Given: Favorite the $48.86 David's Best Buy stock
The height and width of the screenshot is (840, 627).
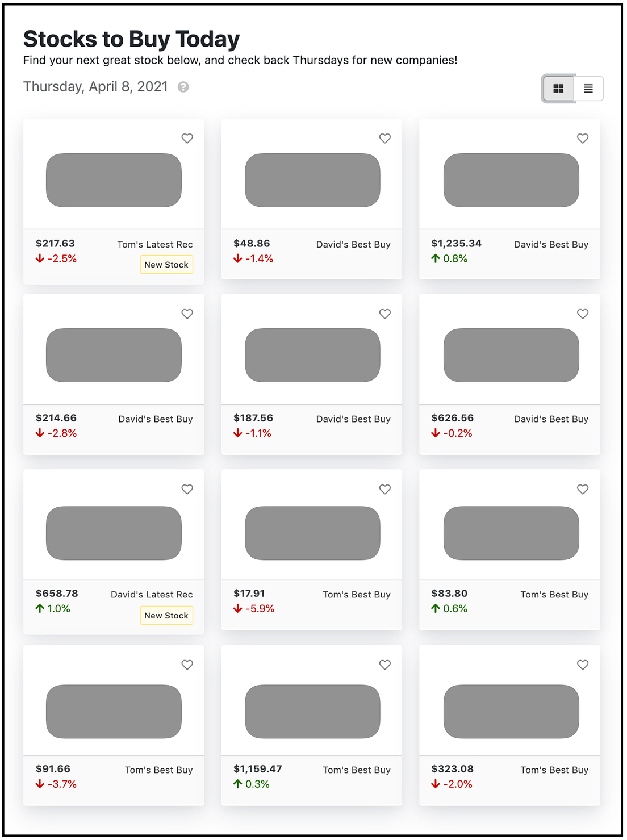Looking at the screenshot, I should tap(384, 139).
